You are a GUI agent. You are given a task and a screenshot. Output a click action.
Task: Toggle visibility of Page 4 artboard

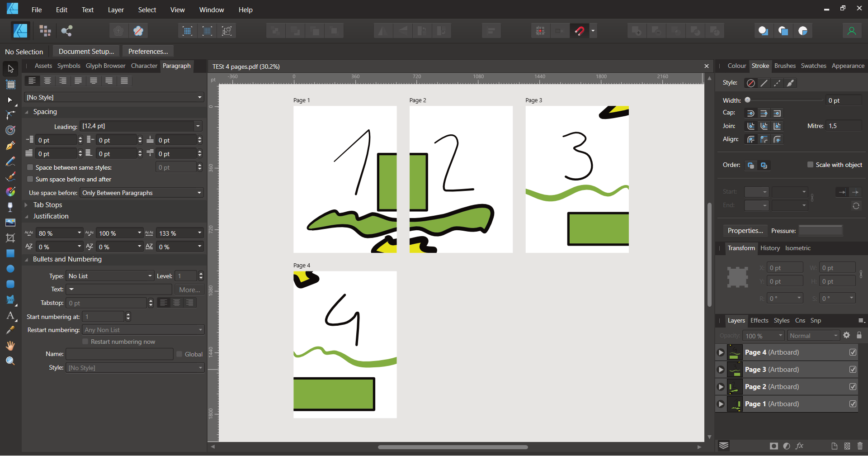tap(853, 352)
